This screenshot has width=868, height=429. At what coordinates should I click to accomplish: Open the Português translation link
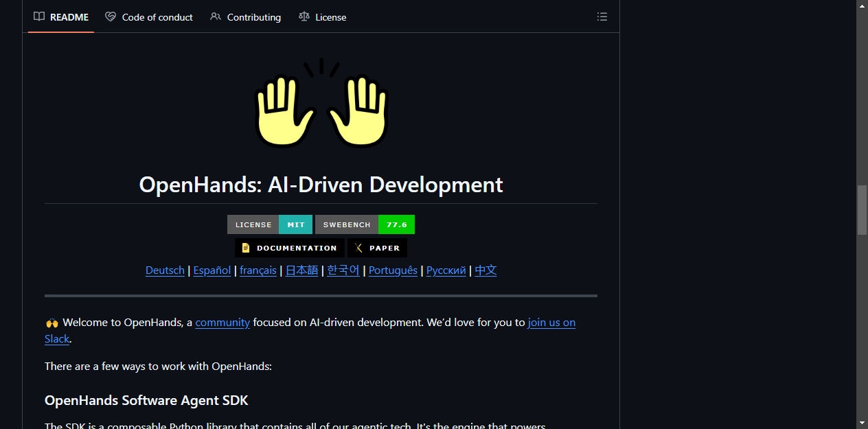pyautogui.click(x=393, y=270)
